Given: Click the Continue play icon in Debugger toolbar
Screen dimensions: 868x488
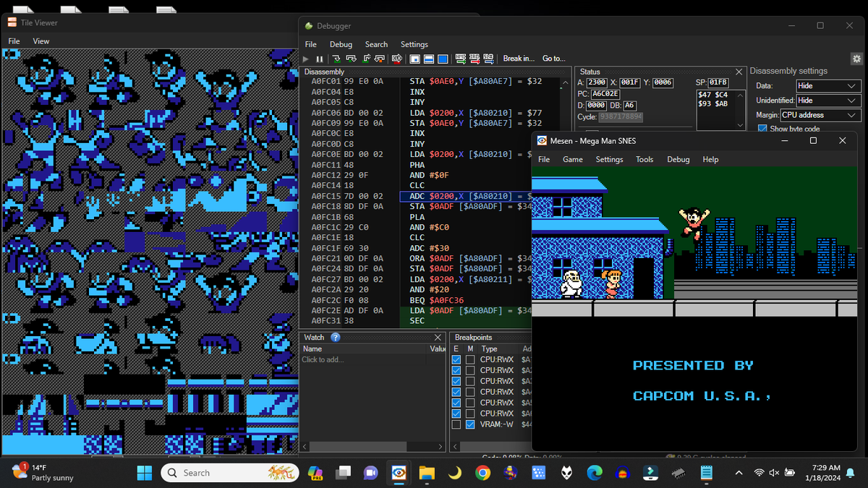Looking at the screenshot, I should 306,59.
